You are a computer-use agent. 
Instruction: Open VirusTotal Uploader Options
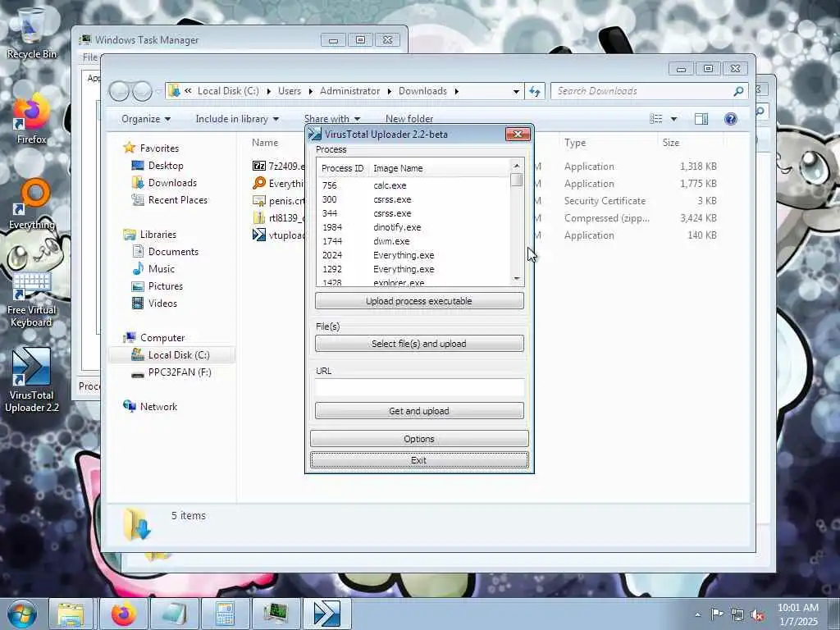(x=419, y=439)
